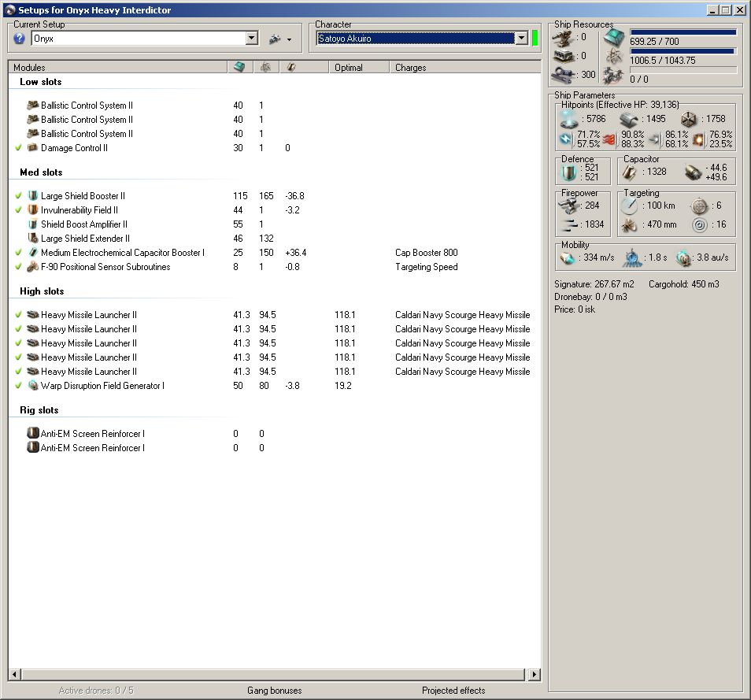Screen dimensions: 751x700
Task: Click the kinetic resistance icon showing 86.1%
Action: tap(654, 139)
